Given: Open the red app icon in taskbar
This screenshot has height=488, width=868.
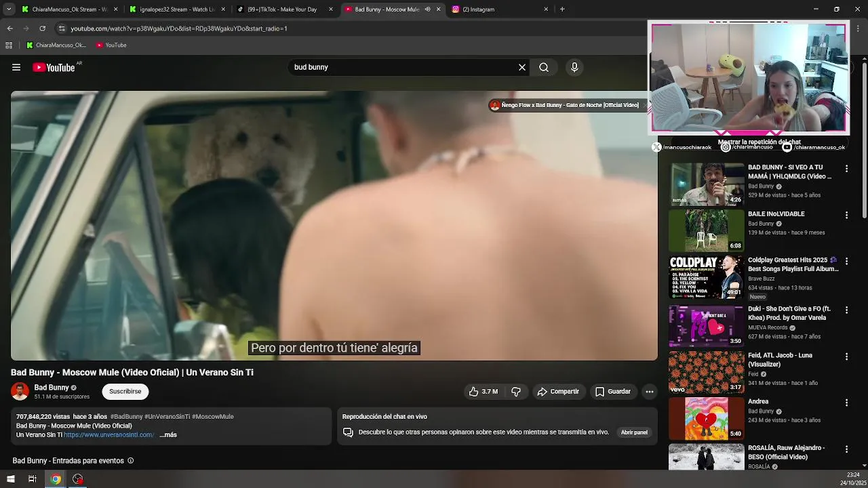Looking at the screenshot, I should click(78, 479).
